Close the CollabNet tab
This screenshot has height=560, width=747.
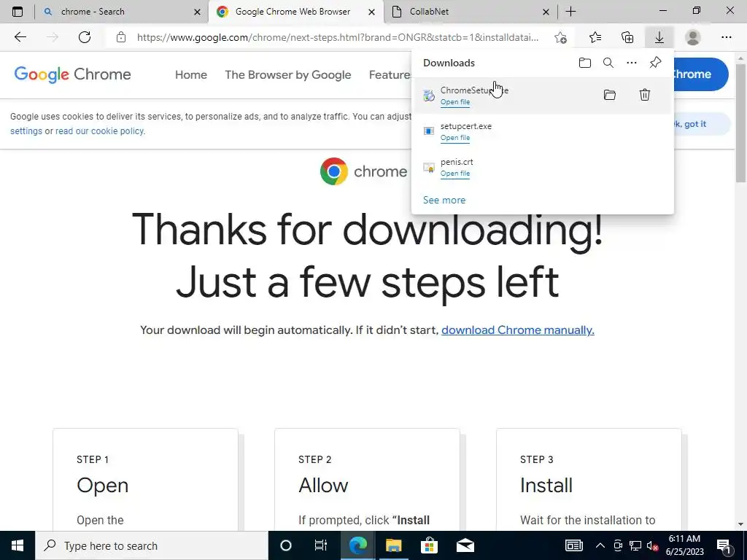pos(546,12)
